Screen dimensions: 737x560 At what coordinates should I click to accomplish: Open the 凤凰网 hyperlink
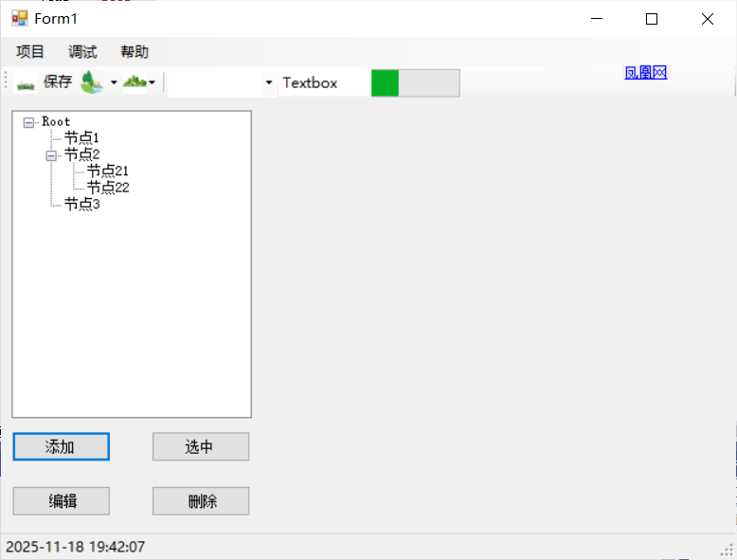point(645,73)
